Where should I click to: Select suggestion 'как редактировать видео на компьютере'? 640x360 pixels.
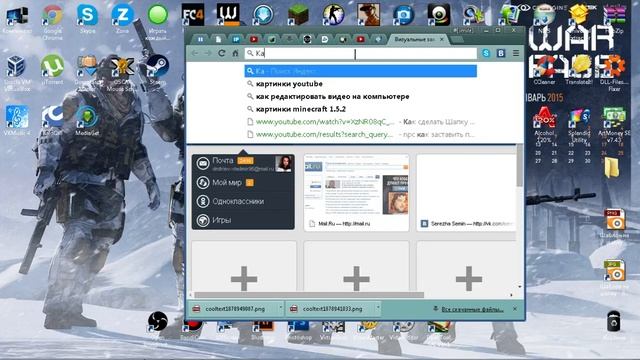(361, 96)
